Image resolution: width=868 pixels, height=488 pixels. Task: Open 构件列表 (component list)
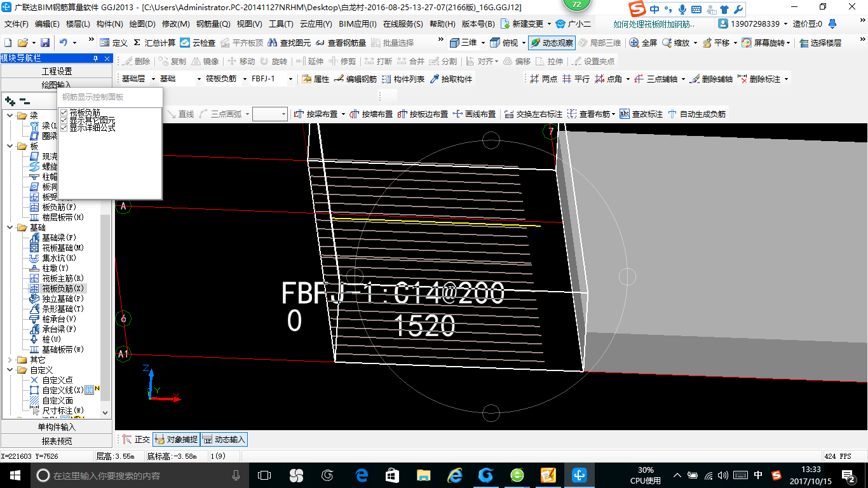[x=403, y=79]
